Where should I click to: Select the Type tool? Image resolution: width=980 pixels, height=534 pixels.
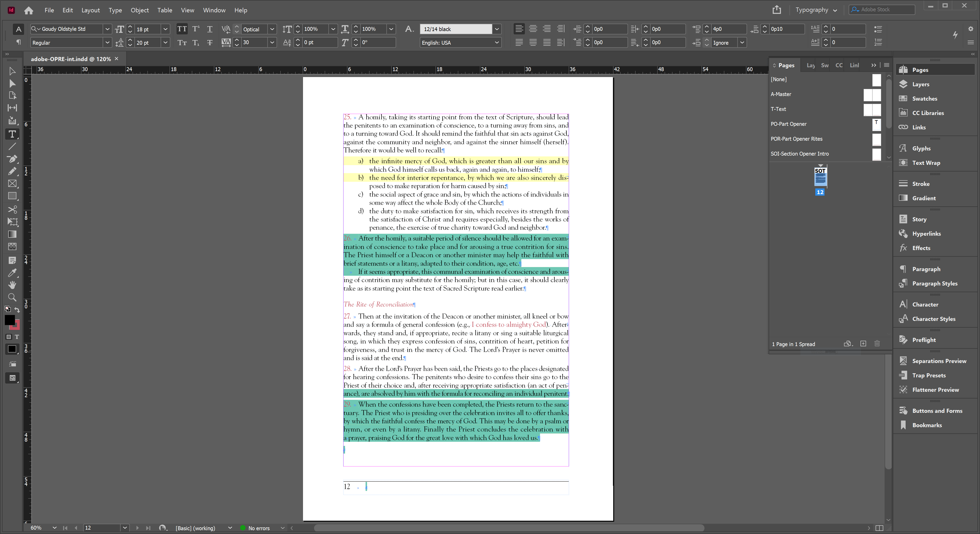(x=13, y=134)
